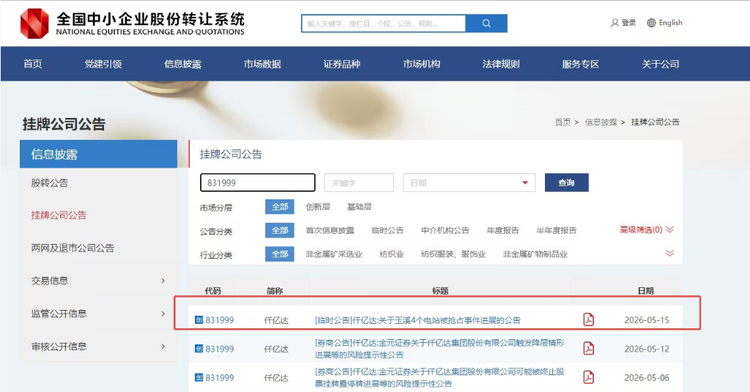Open 市场数据 navigation item
The width and height of the screenshot is (750, 392).
tap(262, 64)
